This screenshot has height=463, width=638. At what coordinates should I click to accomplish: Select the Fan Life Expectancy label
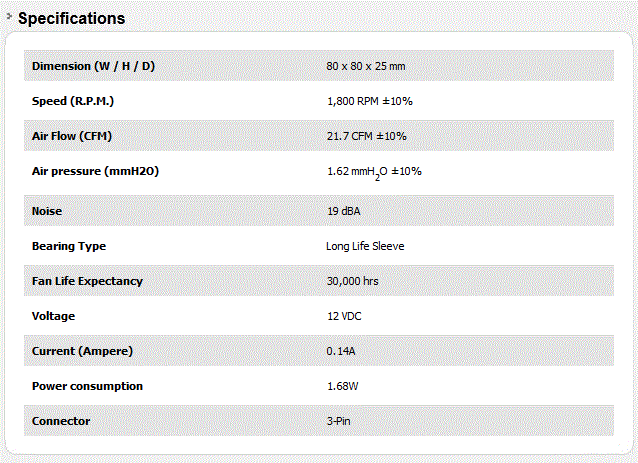pyautogui.click(x=87, y=281)
